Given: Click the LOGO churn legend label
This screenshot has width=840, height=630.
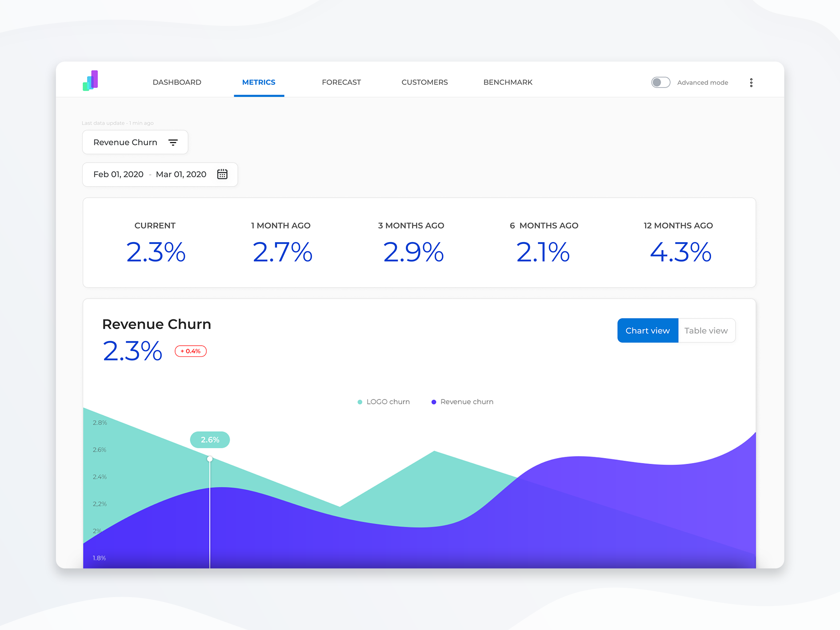Looking at the screenshot, I should point(388,402).
